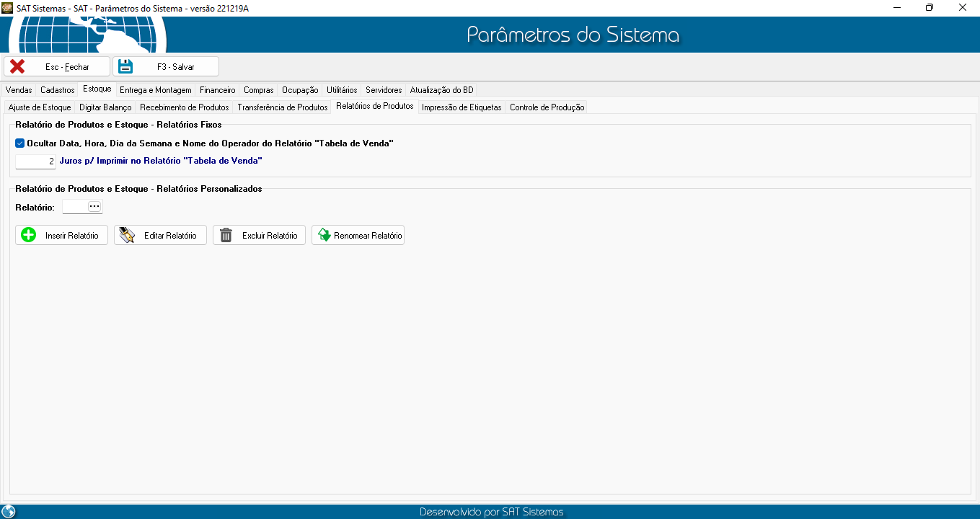Click the trash can Excluir Relatório icon
The width and height of the screenshot is (980, 519).
(226, 235)
